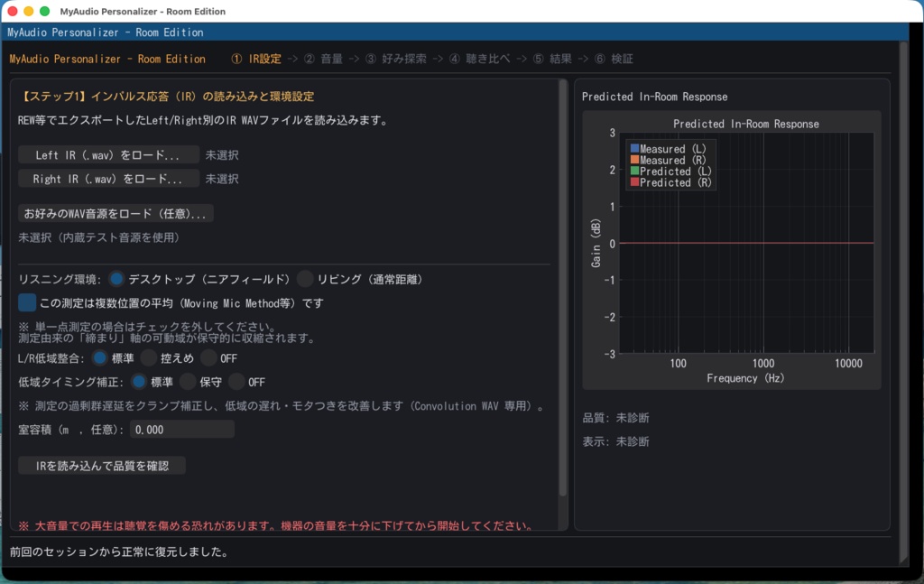Click the Frequency (Hz) axis label

[x=745, y=377]
